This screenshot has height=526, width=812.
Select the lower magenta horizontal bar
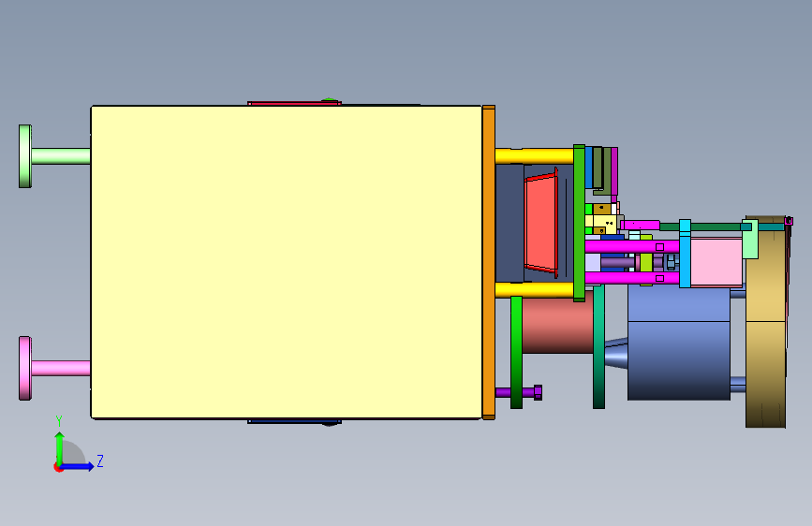point(632,278)
